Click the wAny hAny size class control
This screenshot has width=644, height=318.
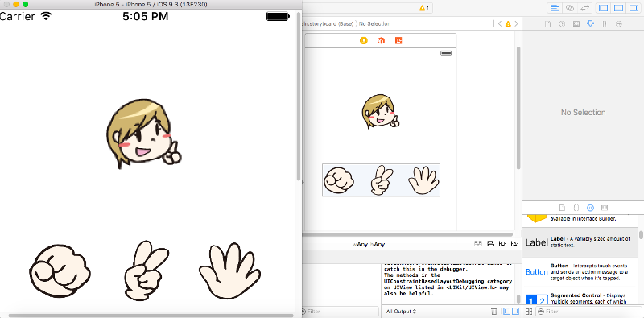click(369, 244)
